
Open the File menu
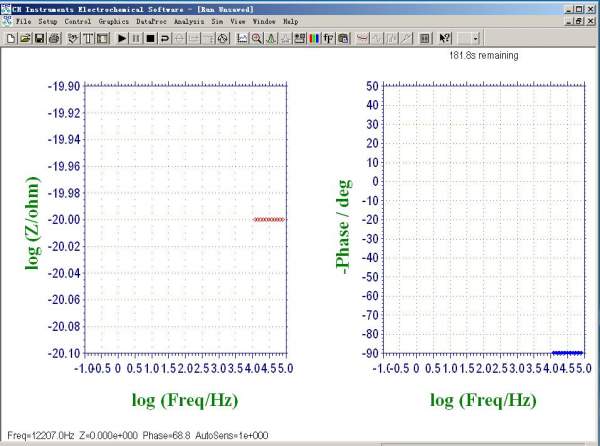click(x=23, y=21)
